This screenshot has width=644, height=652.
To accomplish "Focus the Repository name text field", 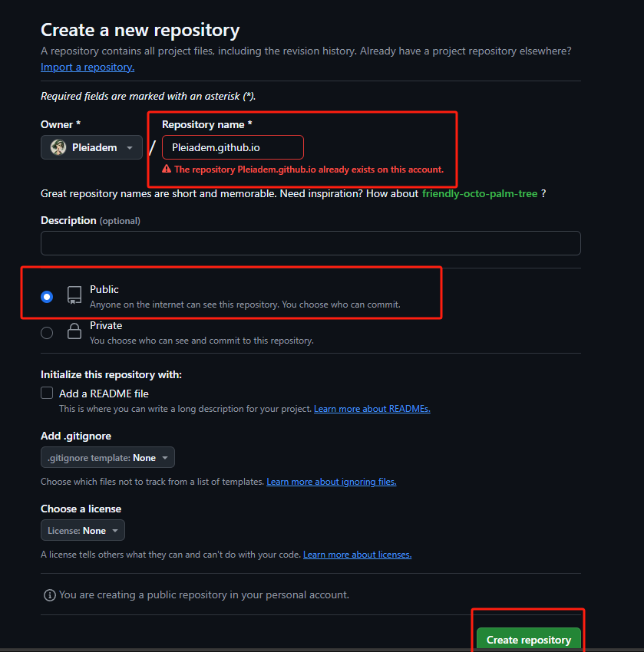I will click(233, 147).
